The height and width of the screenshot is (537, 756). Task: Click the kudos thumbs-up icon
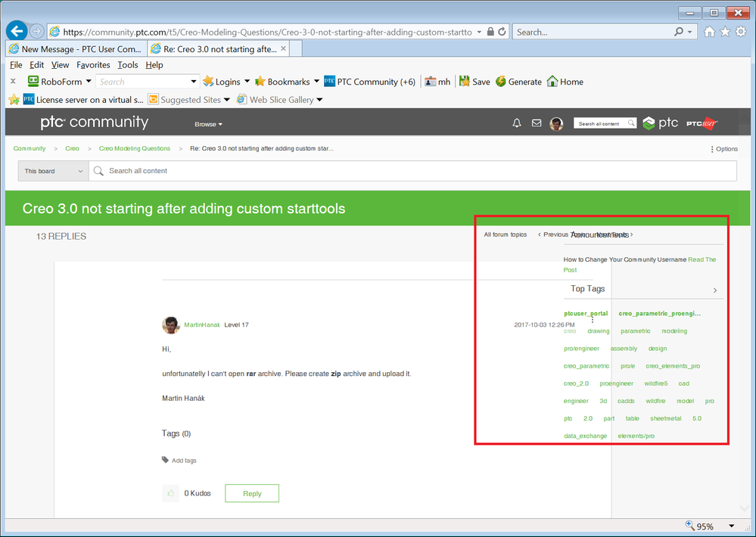pyautogui.click(x=171, y=493)
